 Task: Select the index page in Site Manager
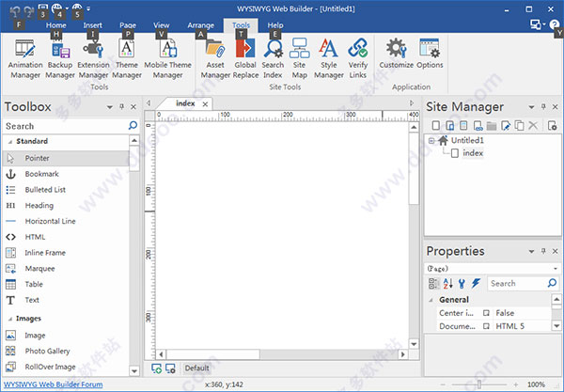[473, 153]
